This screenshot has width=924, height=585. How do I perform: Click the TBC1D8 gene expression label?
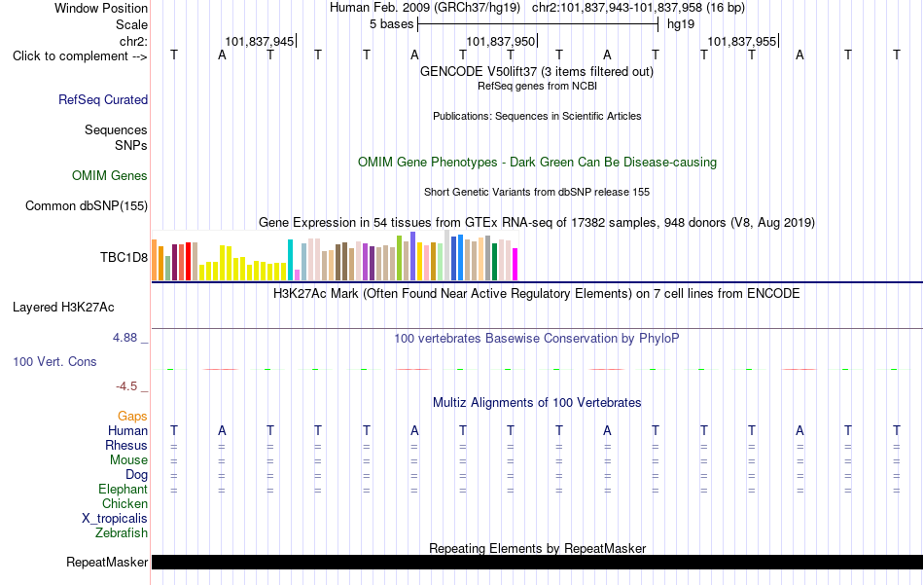pos(124,257)
